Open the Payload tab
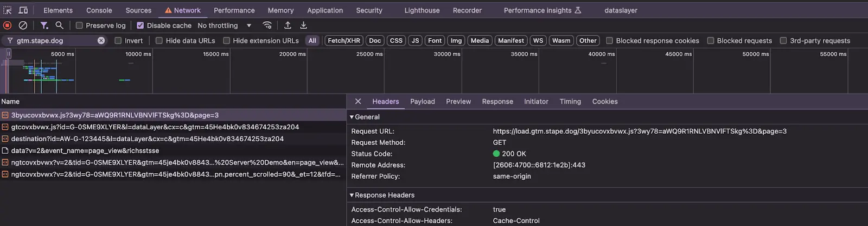This screenshot has height=226, width=868. (x=423, y=102)
